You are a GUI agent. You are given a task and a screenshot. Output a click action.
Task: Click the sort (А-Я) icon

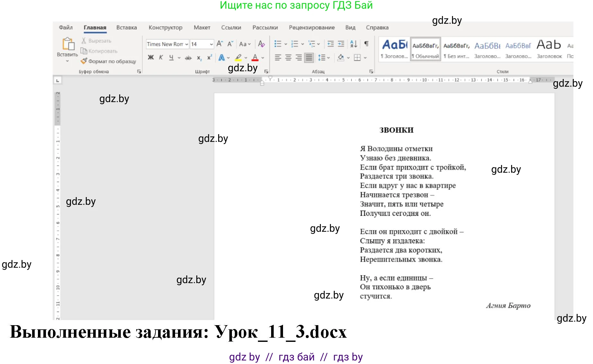click(x=353, y=44)
